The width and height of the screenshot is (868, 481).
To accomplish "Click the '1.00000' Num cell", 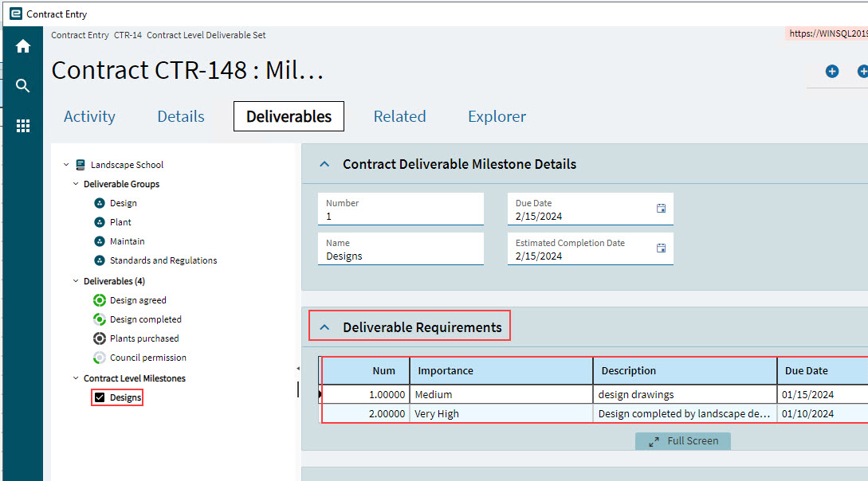I will (x=366, y=395).
